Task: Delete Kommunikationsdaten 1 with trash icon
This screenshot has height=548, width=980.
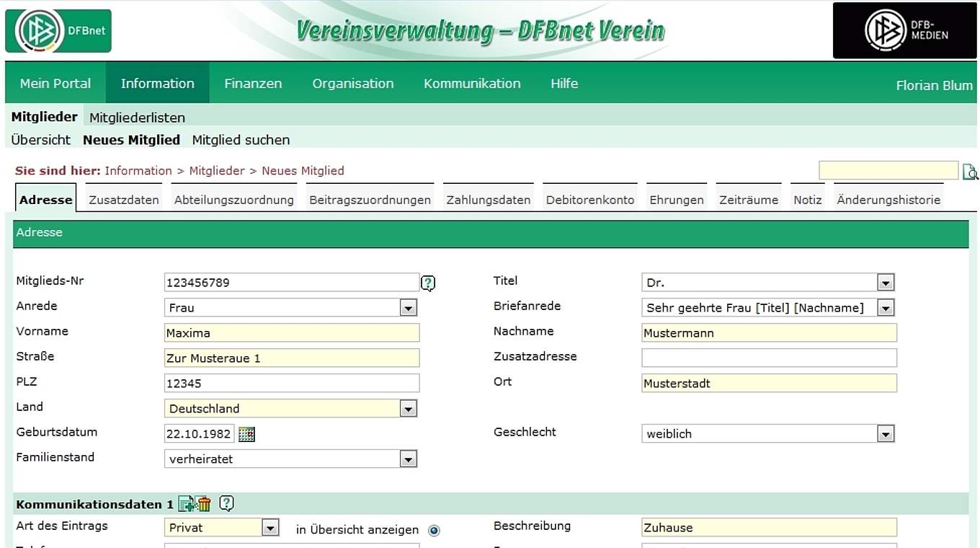Action: (204, 504)
